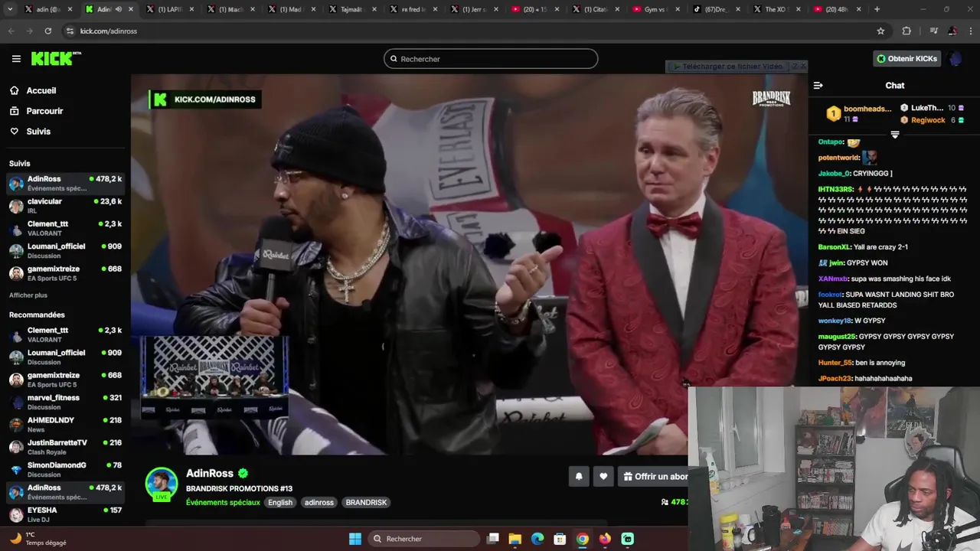Click the Obtenir KICKs button
This screenshot has height=551, width=980.
point(907,59)
